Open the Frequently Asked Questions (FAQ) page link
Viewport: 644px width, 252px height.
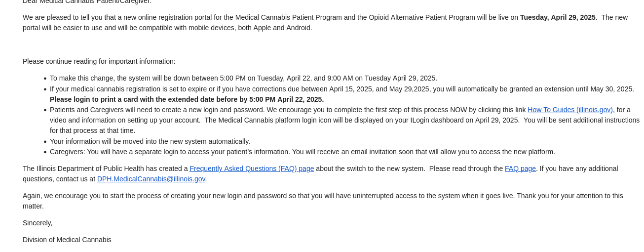coord(252,168)
